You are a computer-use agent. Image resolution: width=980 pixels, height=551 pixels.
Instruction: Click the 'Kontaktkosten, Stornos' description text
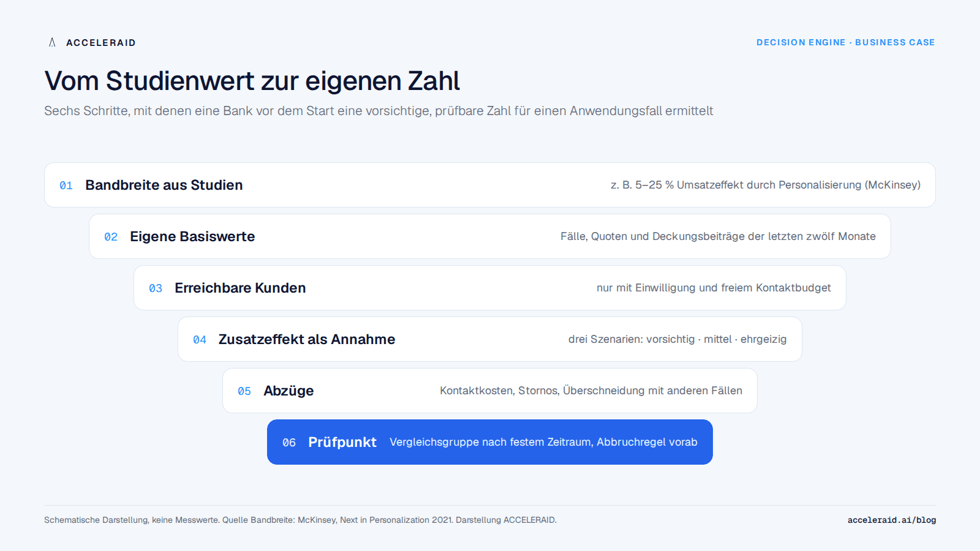click(x=591, y=391)
